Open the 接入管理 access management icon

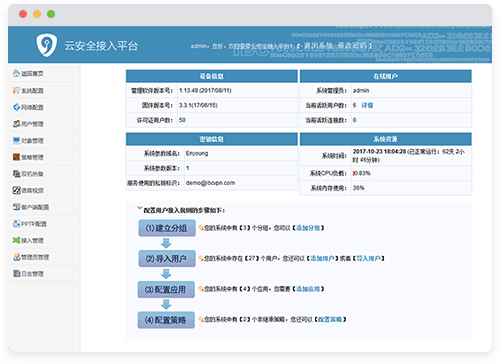click(x=16, y=240)
